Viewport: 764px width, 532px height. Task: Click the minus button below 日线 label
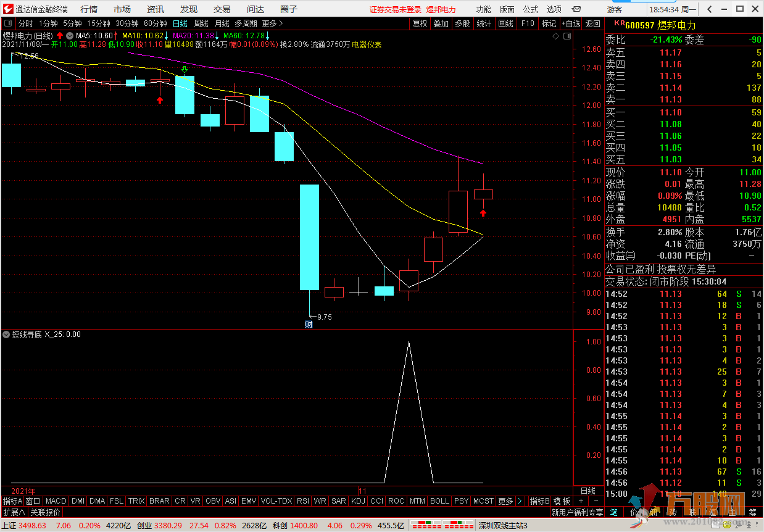(596, 501)
